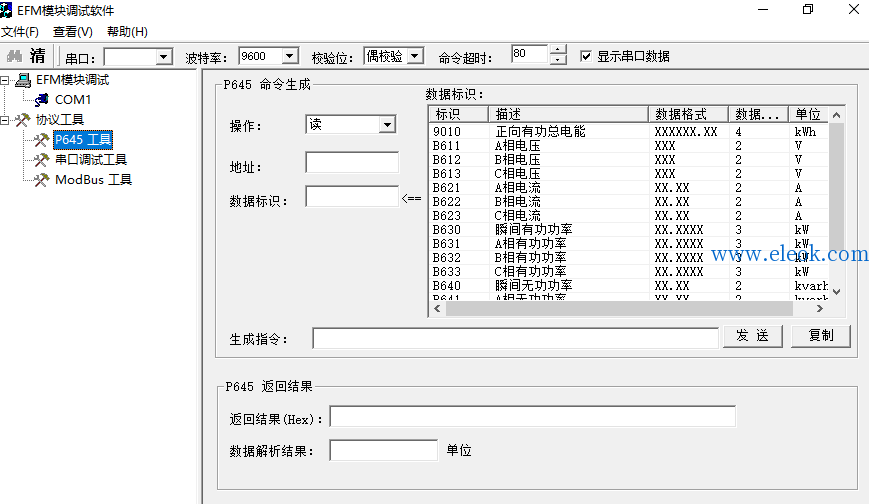Open the 查看(V) menu

(73, 32)
